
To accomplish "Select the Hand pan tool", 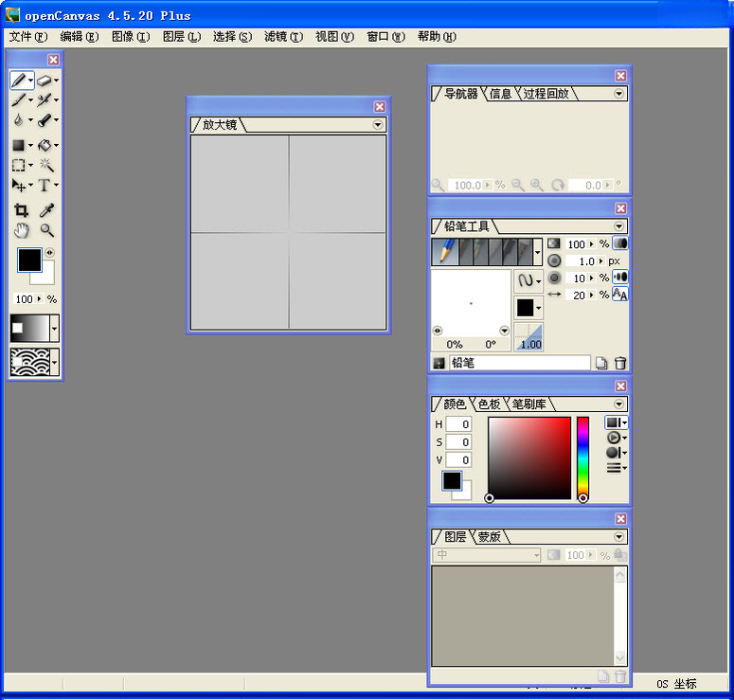I will (21, 230).
